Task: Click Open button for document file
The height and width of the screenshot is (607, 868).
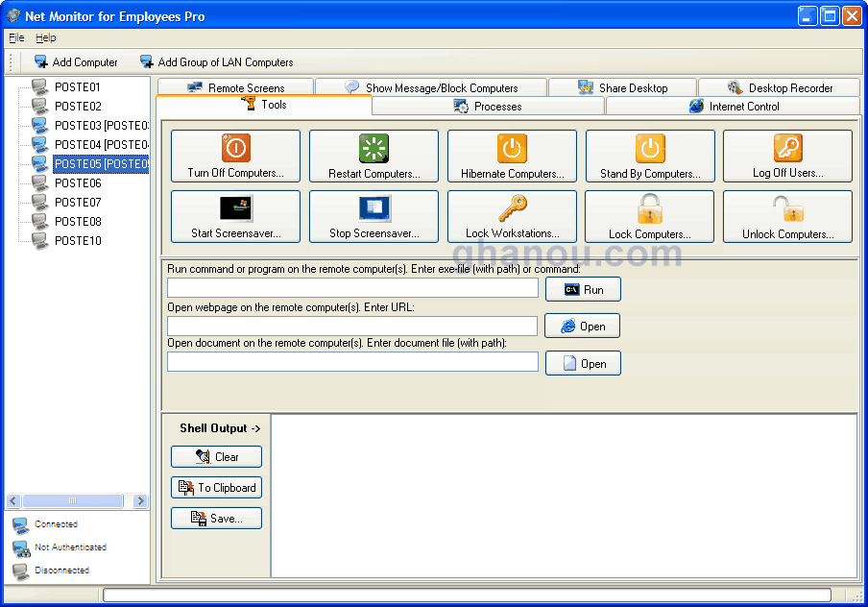Action: [x=583, y=363]
